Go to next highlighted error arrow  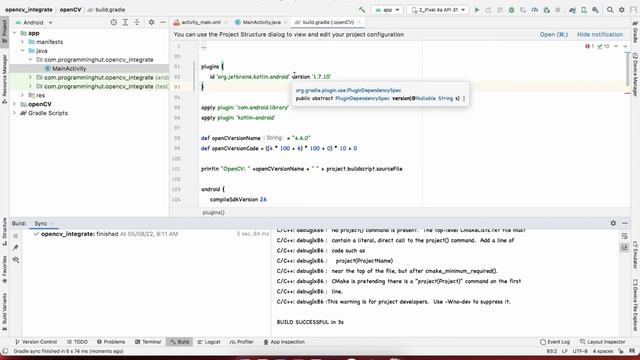click(x=625, y=46)
